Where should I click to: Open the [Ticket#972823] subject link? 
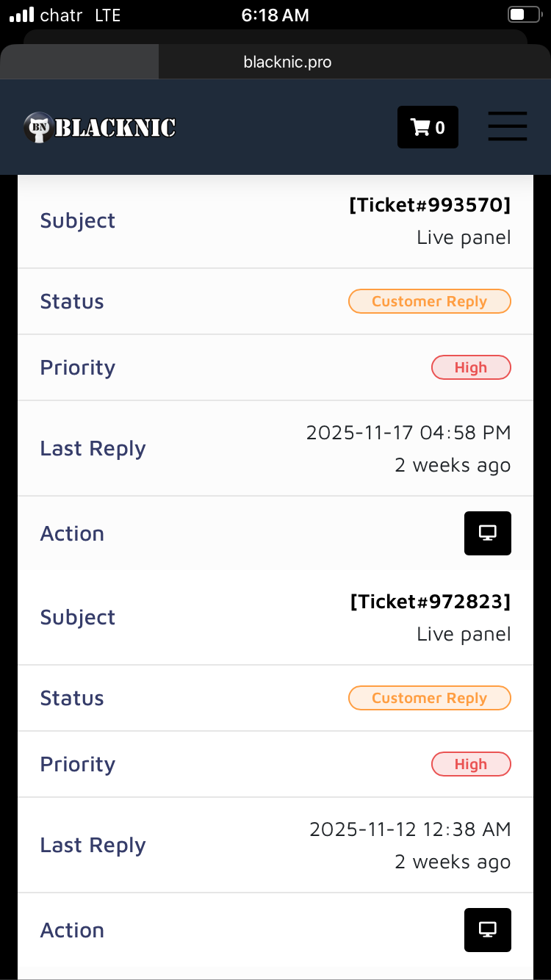coord(430,602)
